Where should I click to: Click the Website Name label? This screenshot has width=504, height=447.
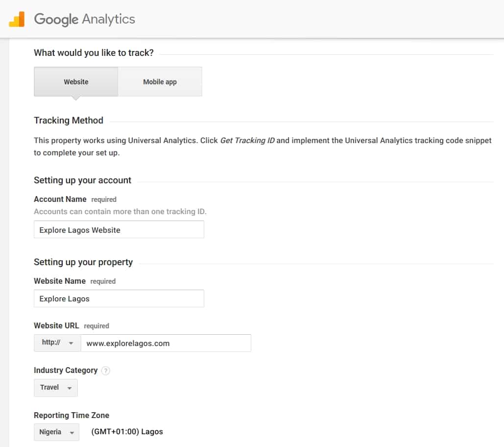click(60, 281)
